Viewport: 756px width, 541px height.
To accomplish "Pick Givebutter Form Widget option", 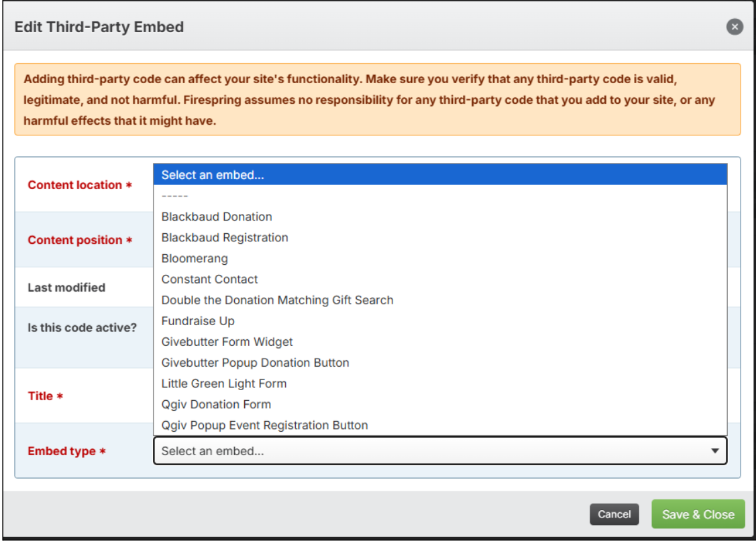I will (x=227, y=342).
